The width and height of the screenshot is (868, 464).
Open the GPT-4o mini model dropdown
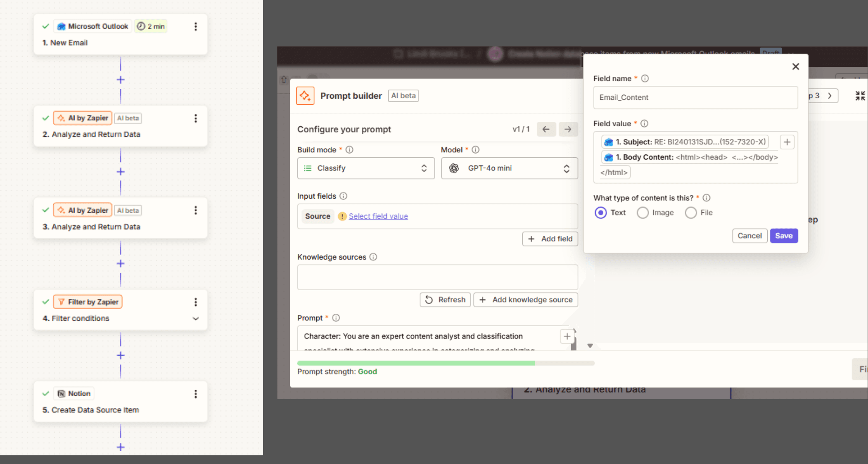tap(567, 168)
